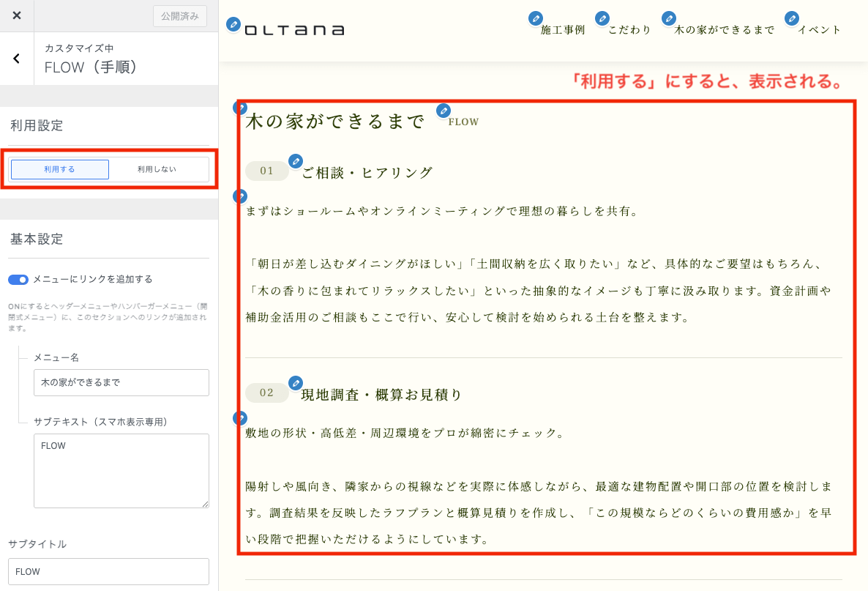Open the こだわり navigation link

[630, 30]
